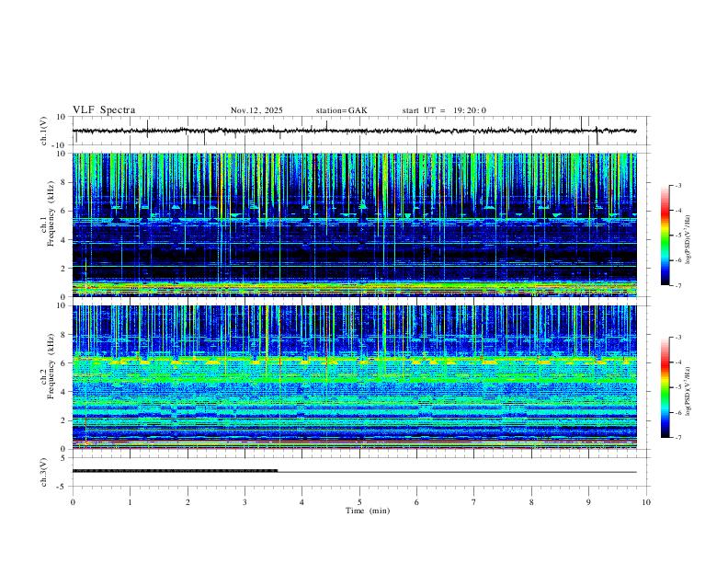Click the time axis tick '0'
The height and width of the screenshot is (563, 728).
click(73, 502)
